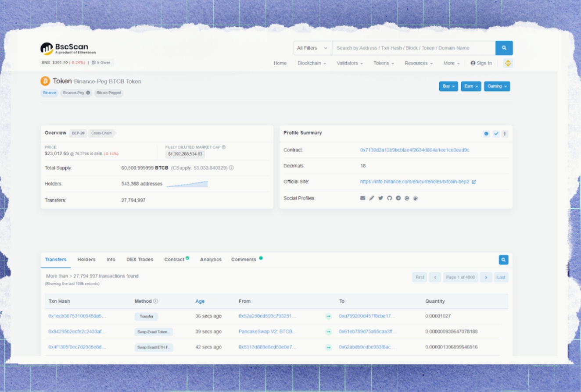Click the gas pump 5 Gwei indicator

[100, 63]
